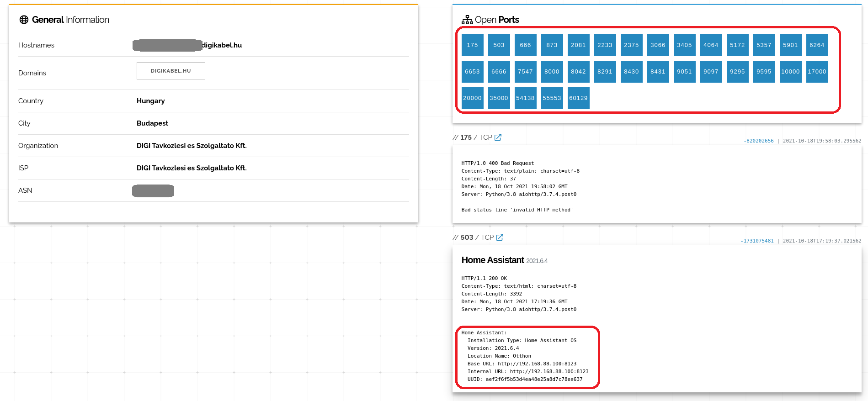Jump to port 175

coord(473,45)
